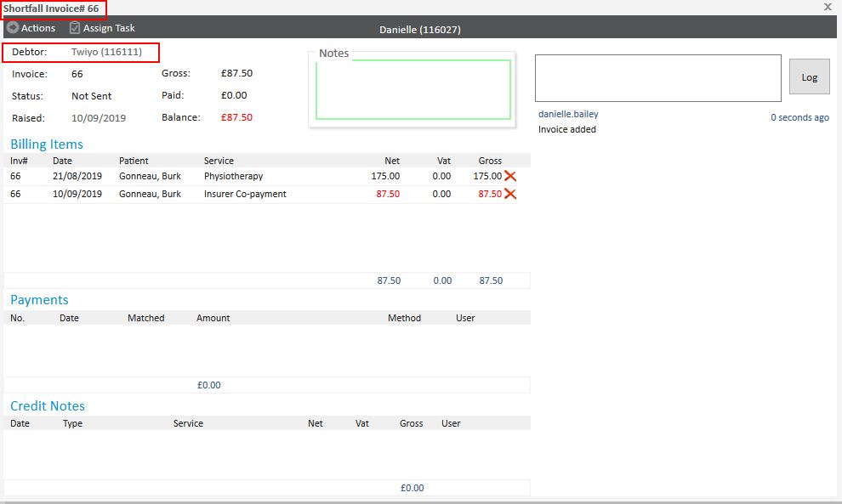
Task: Click the Payments section heading
Action: (39, 300)
